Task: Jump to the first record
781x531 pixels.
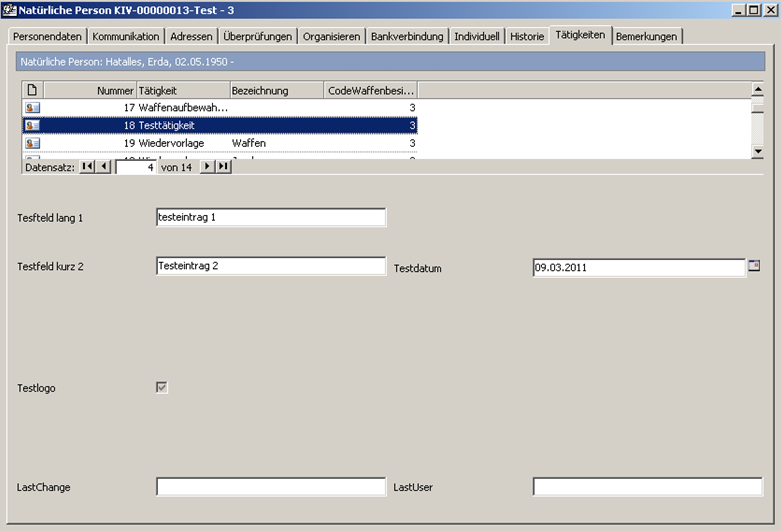Action: [87, 167]
